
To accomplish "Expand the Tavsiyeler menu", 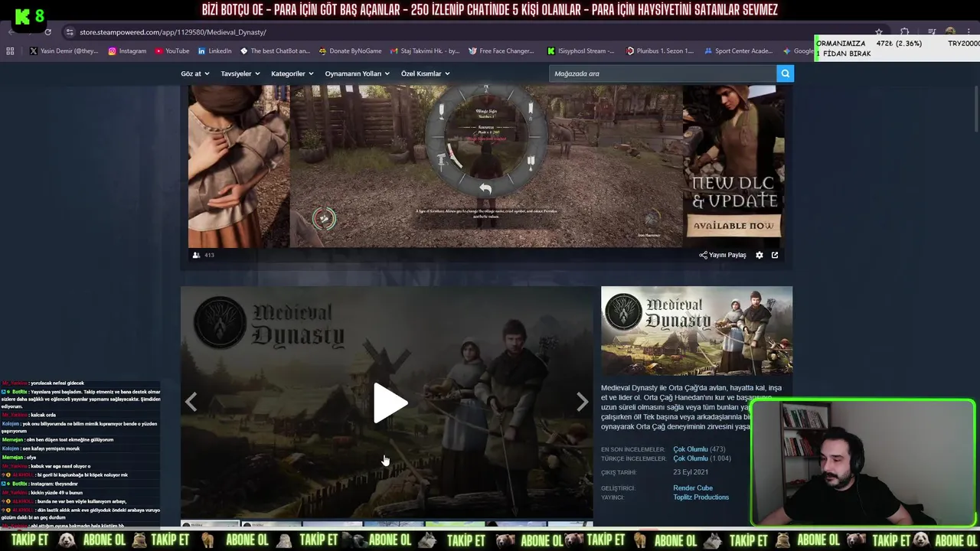I will (x=240, y=73).
